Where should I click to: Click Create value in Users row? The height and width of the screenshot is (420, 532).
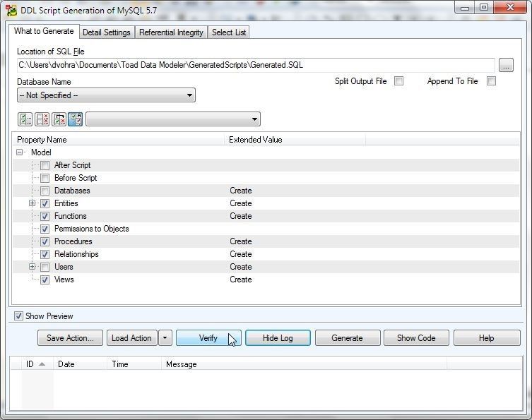[x=241, y=267]
